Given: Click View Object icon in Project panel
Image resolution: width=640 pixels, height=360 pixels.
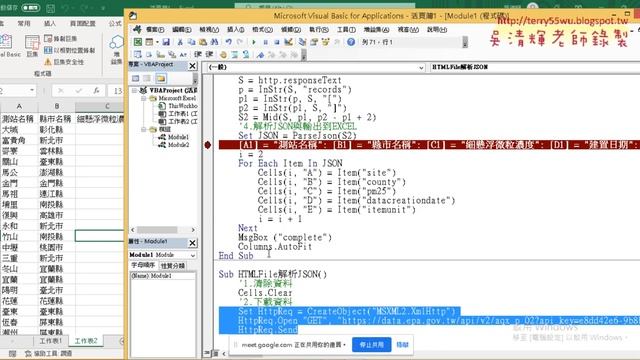Looking at the screenshot, I should point(147,78).
